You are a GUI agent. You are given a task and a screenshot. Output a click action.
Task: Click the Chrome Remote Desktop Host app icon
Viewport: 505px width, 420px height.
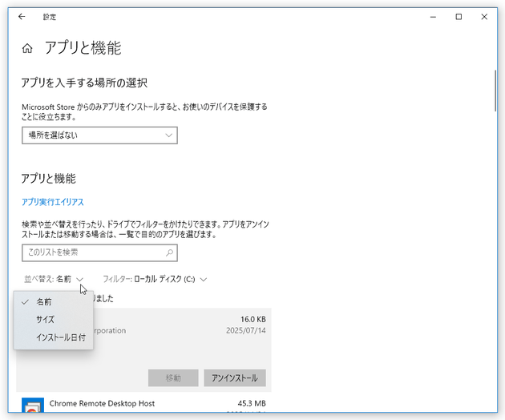pos(33,406)
